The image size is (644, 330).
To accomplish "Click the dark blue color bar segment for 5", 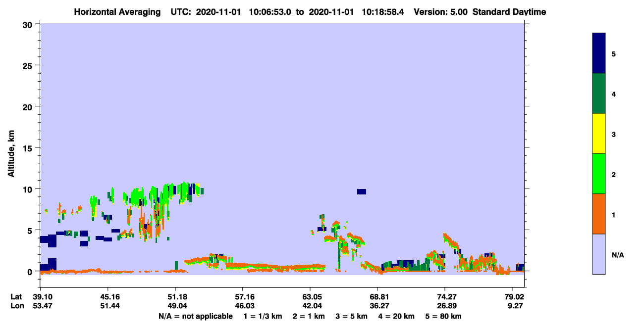I will pos(599,53).
